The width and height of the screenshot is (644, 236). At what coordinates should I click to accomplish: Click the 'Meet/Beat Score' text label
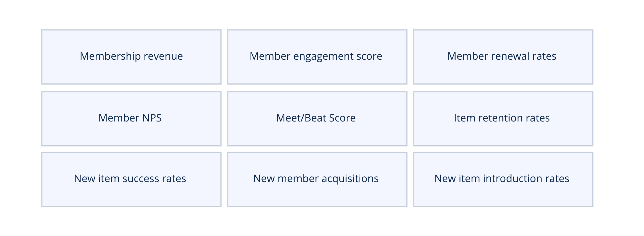coord(316,118)
